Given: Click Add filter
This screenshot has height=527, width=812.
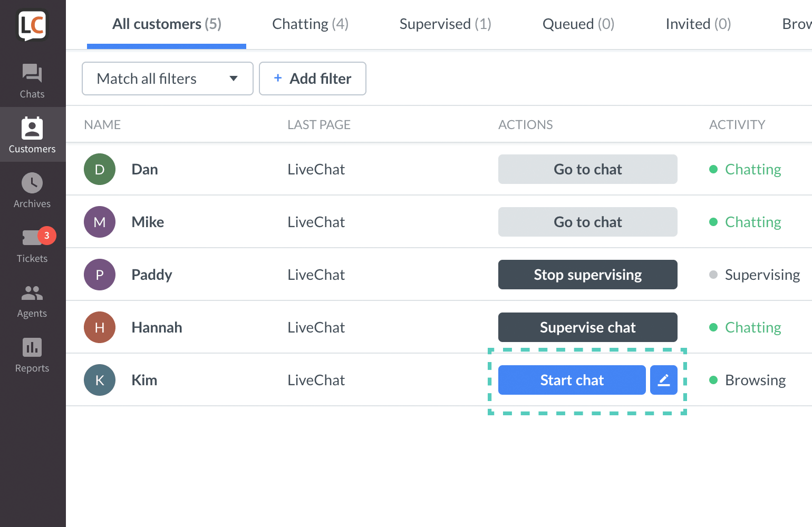Looking at the screenshot, I should pyautogui.click(x=312, y=79).
